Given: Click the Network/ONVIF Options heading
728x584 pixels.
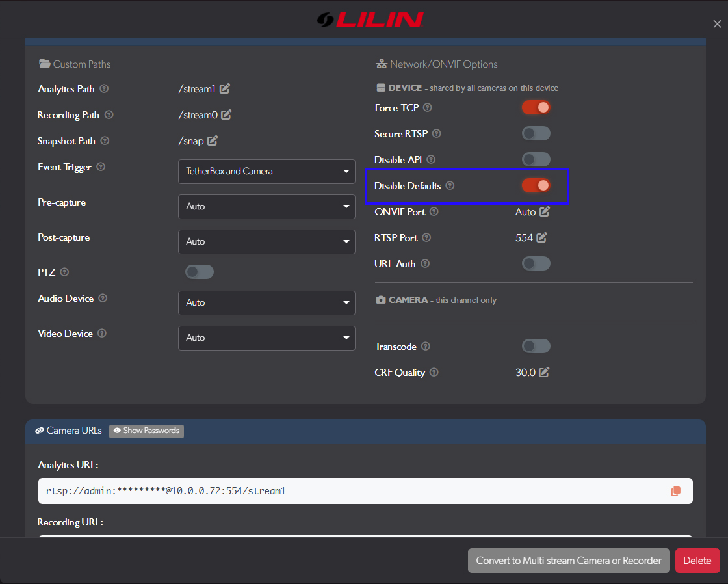Looking at the screenshot, I should (436, 64).
